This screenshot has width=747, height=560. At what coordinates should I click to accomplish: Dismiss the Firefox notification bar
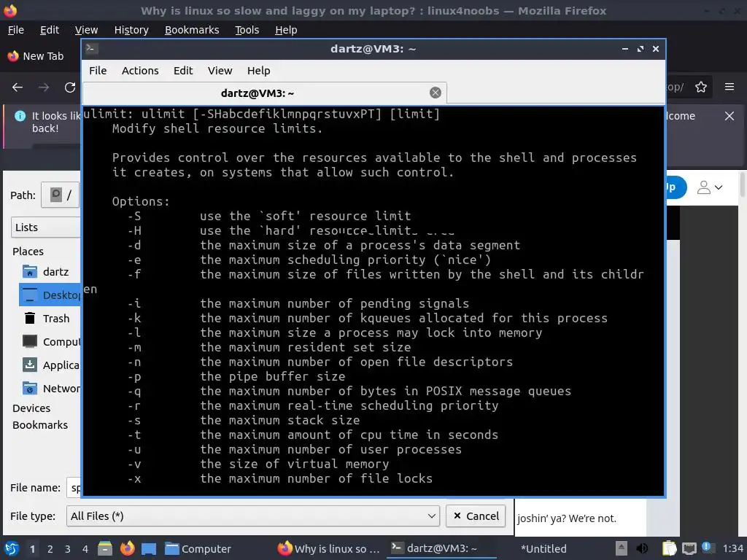tap(729, 116)
